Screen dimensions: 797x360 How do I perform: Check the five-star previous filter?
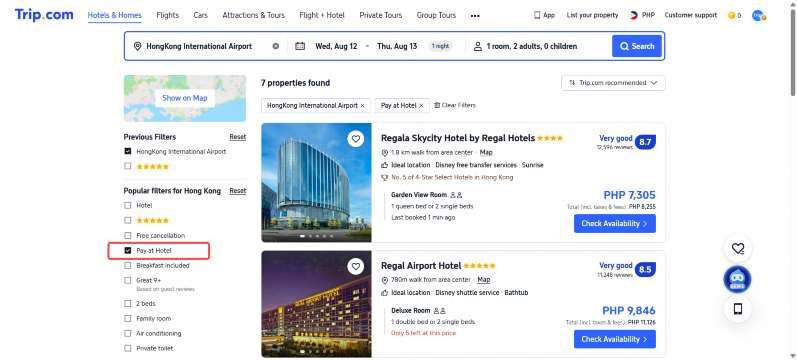[x=128, y=166]
